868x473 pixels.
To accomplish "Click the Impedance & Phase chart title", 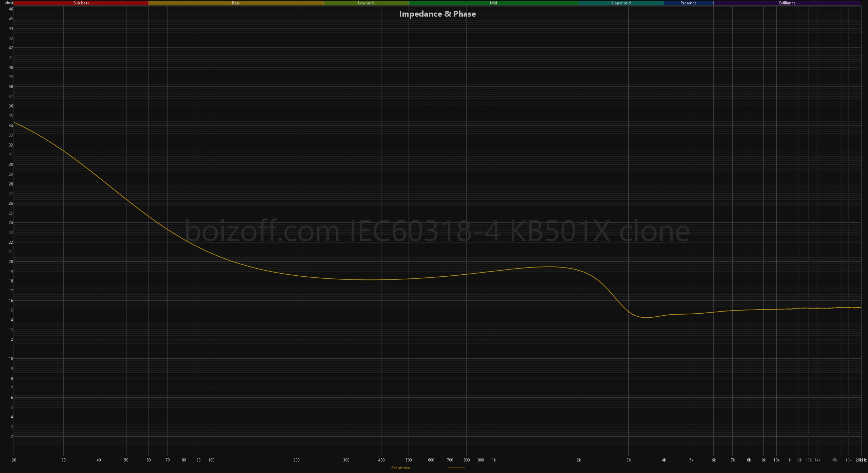I will pyautogui.click(x=437, y=14).
